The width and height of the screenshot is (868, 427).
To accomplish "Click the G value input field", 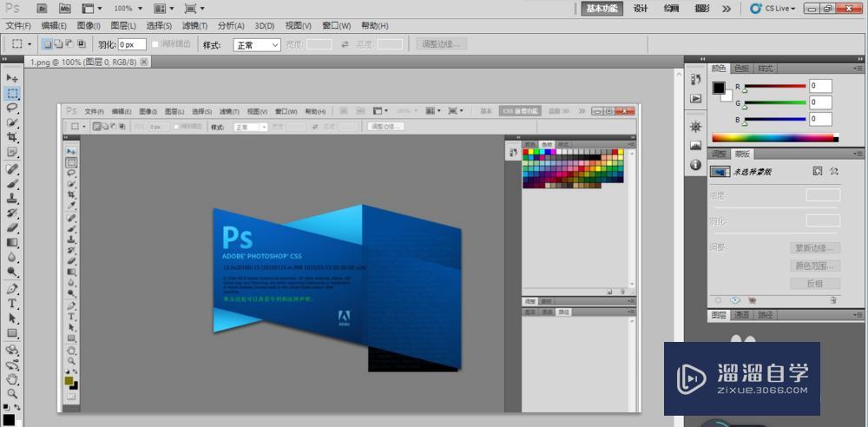I will (x=820, y=102).
